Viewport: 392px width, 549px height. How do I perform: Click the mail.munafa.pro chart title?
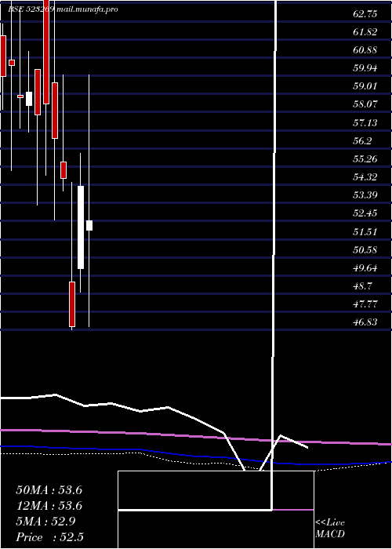[86, 9]
